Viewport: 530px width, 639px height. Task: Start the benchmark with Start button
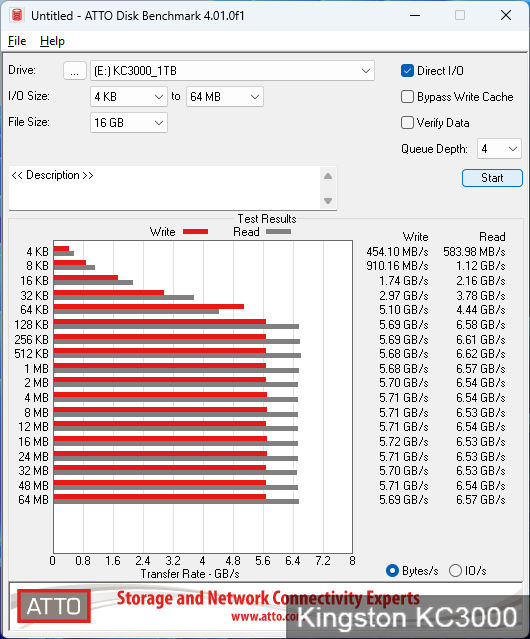(492, 178)
